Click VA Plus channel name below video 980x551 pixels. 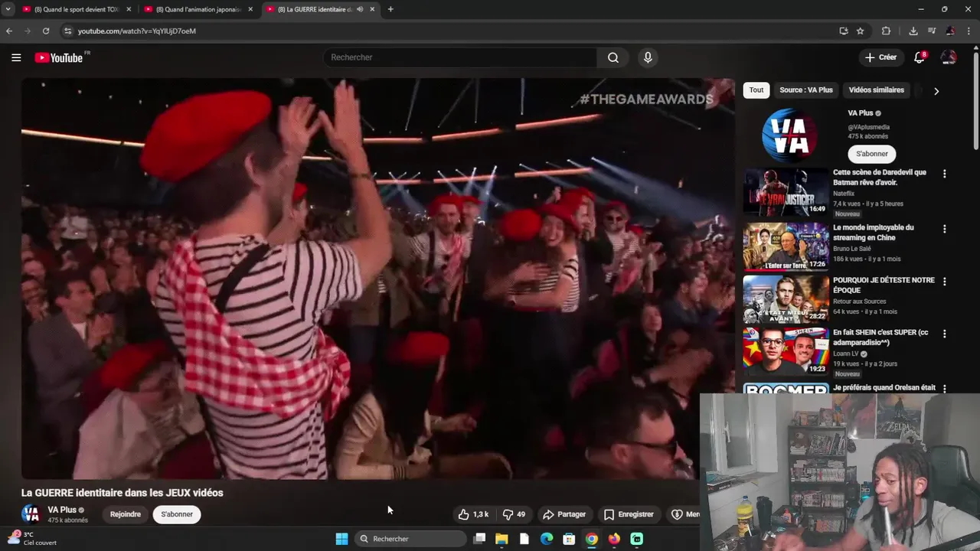[62, 510]
